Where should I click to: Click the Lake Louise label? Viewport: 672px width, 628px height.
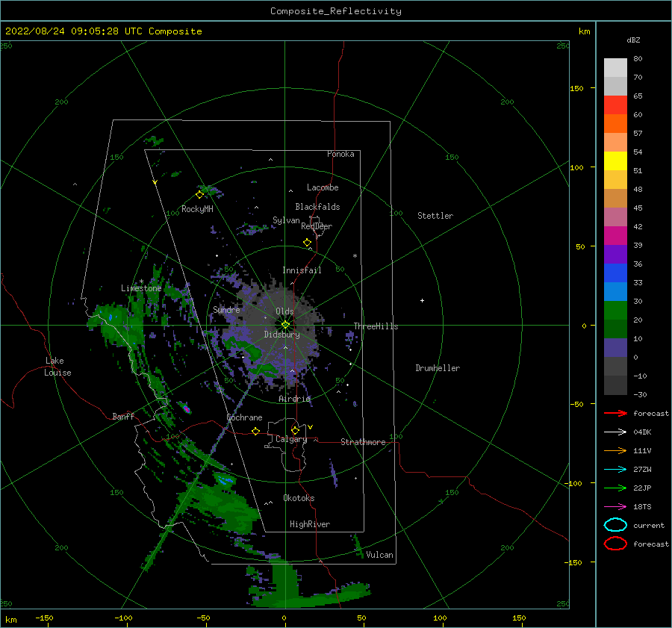click(x=57, y=367)
